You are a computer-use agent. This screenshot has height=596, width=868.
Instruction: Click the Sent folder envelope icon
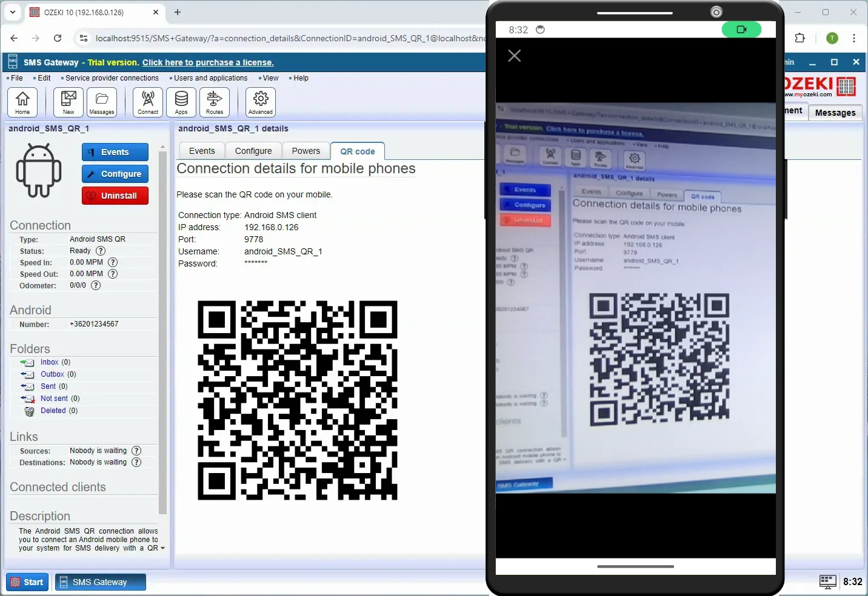pos(27,386)
